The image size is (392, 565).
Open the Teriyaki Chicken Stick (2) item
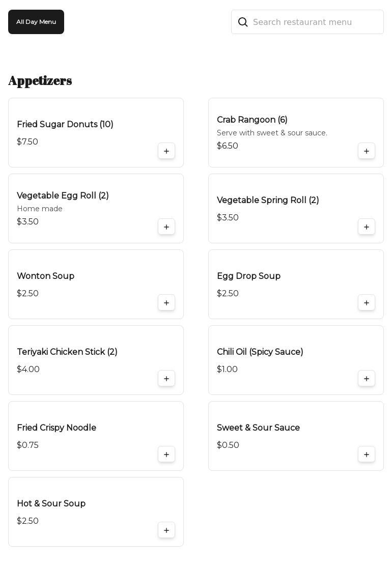(67, 352)
